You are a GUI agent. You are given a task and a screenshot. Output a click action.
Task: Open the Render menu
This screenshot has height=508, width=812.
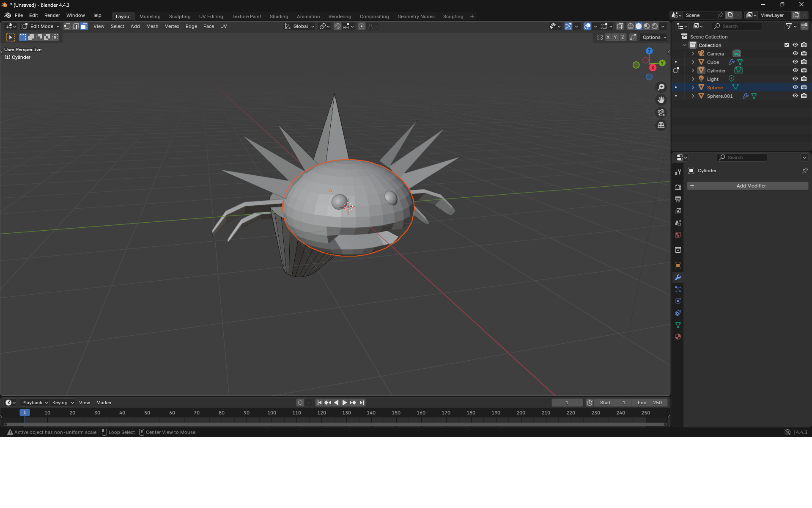pos(52,15)
